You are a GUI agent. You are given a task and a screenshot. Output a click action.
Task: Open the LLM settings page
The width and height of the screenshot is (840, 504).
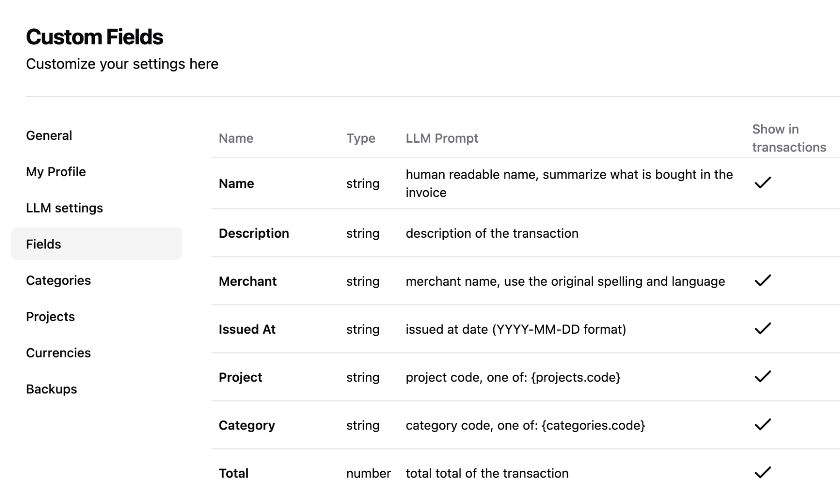[x=64, y=208]
